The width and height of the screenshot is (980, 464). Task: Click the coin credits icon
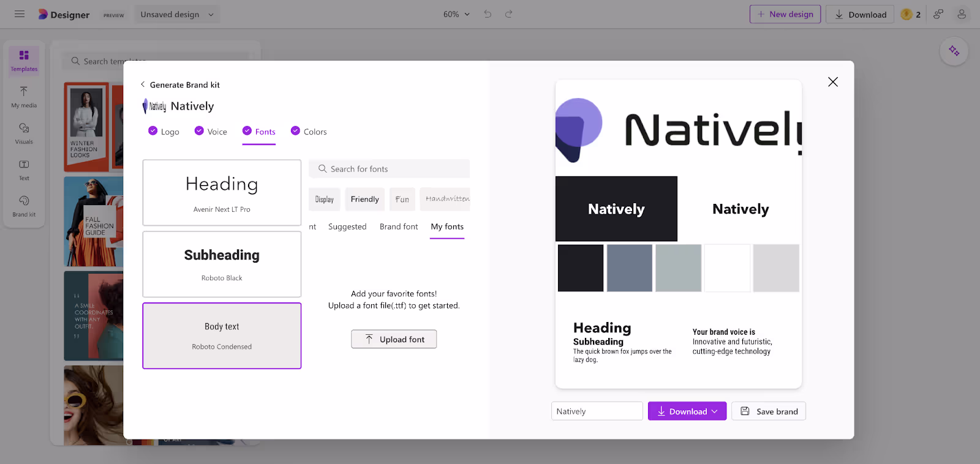pos(907,14)
